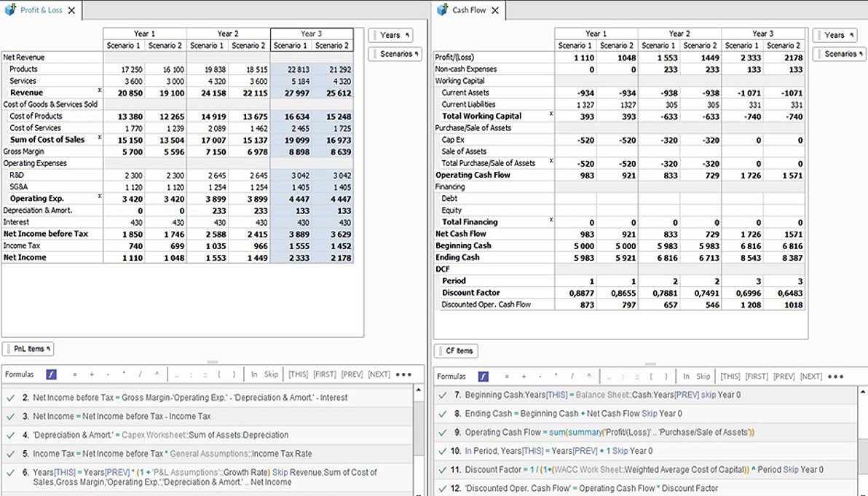Viewport: 868px width, 496px height.
Task: Open the PnL Items dimension selector
Action: 28,349
